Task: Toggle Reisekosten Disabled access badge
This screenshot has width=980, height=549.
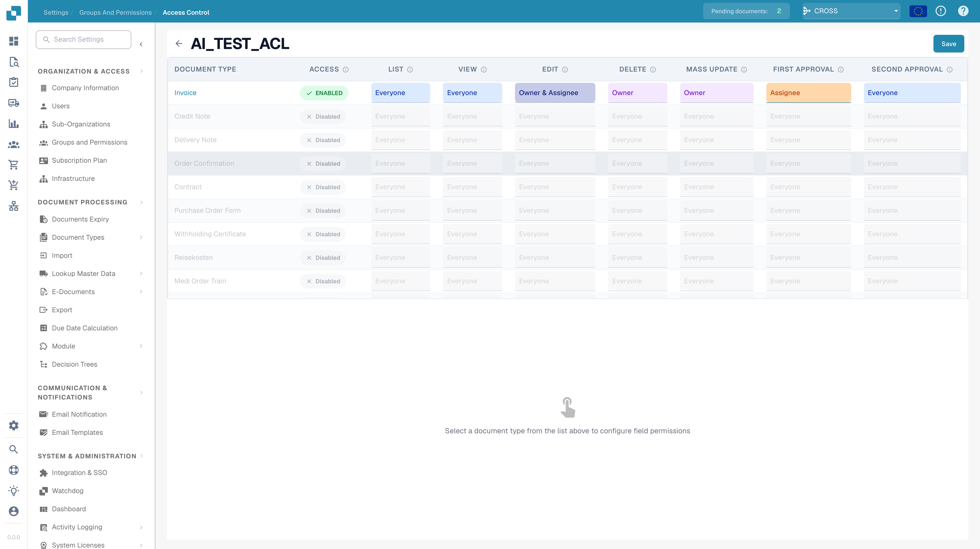Action: 323,258
